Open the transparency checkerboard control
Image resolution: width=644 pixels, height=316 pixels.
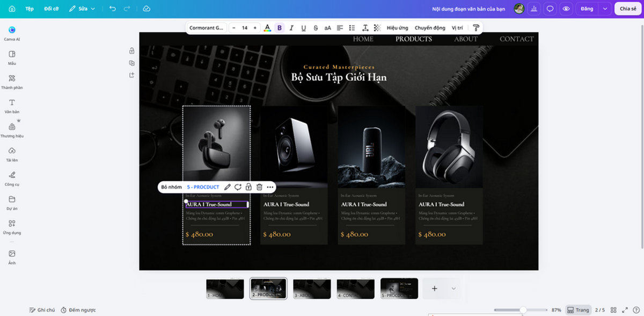coord(377,28)
